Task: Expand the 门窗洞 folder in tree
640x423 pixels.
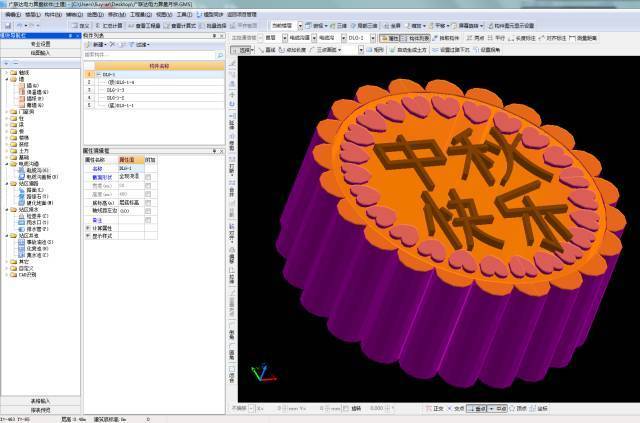Action: point(7,111)
